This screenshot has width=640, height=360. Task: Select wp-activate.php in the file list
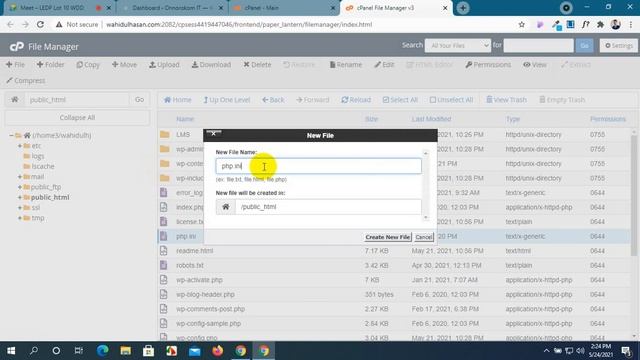click(199, 280)
